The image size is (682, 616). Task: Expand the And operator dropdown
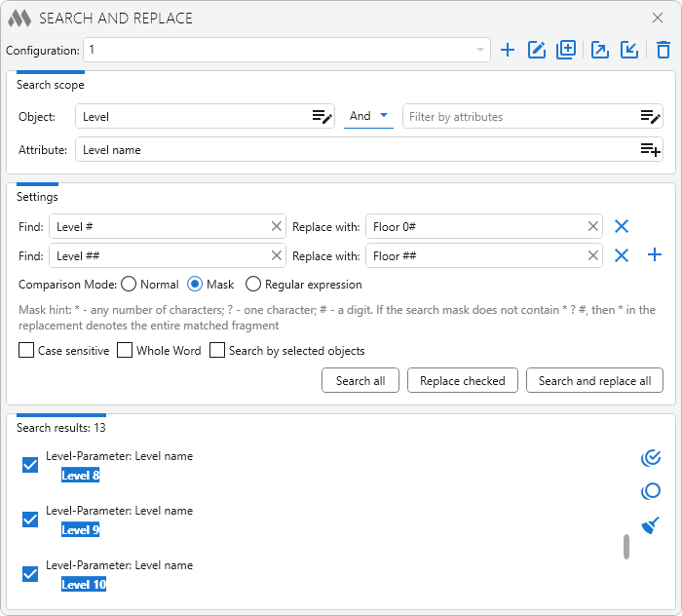click(369, 116)
